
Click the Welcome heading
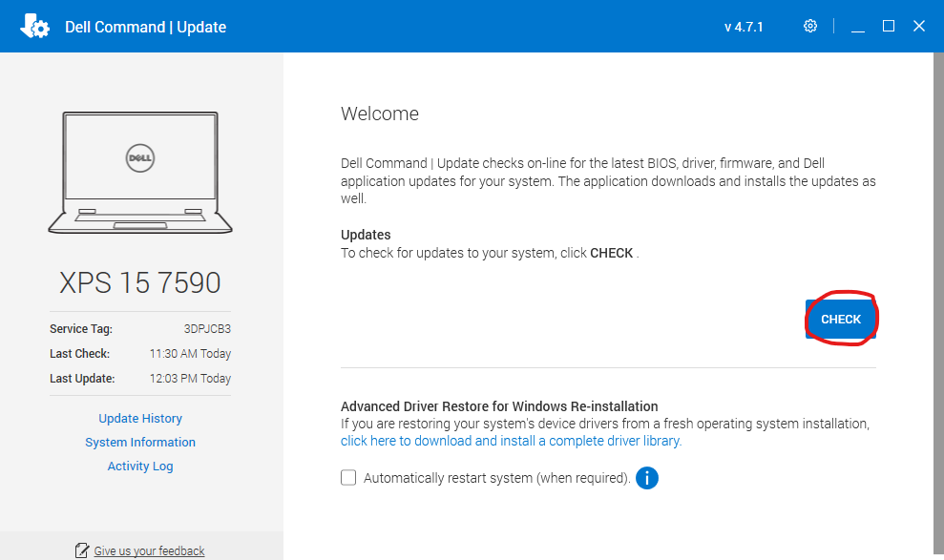click(379, 114)
